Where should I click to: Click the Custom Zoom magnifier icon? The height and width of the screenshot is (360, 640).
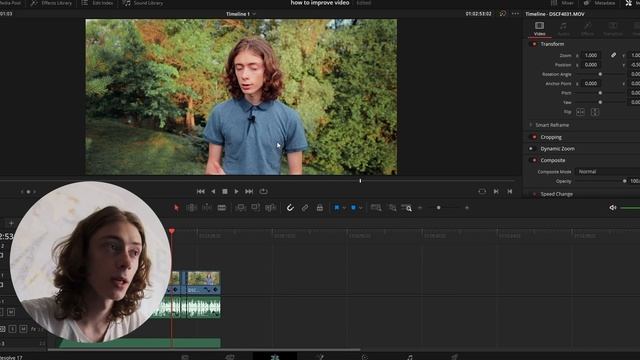point(407,208)
